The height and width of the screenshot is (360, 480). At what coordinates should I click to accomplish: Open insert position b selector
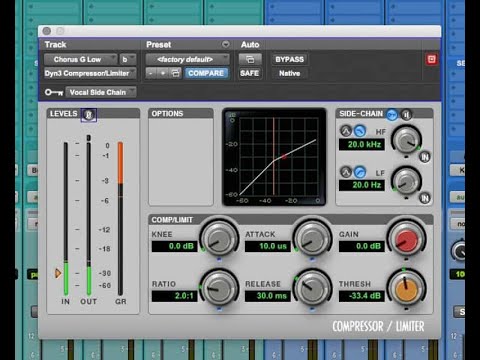[128, 59]
